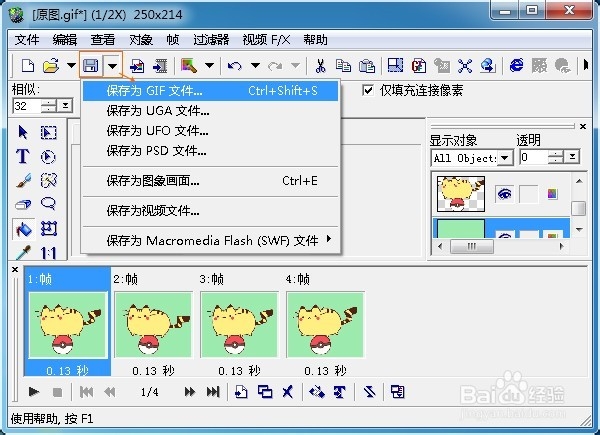Click the cat object thumbnail in object panel
The width and height of the screenshot is (600, 435).
(461, 194)
